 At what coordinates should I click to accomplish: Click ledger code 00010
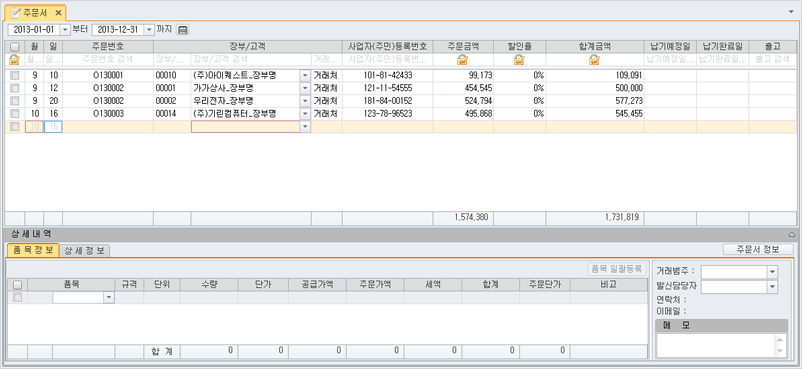coord(166,76)
